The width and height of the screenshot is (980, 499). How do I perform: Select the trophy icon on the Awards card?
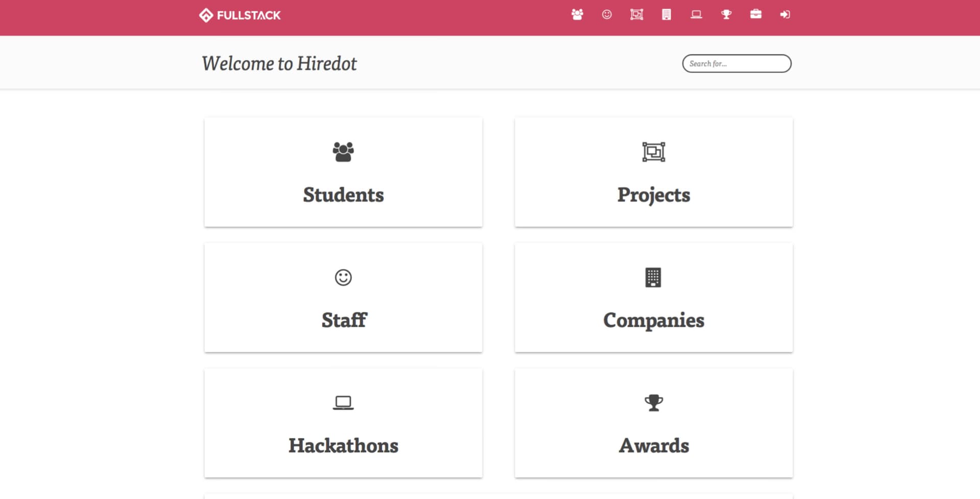pyautogui.click(x=653, y=402)
